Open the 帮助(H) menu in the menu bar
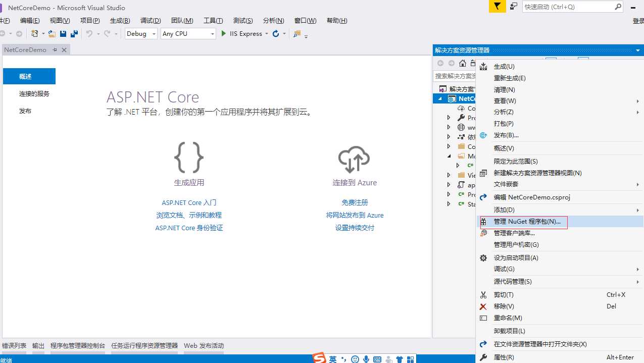This screenshot has height=363, width=644. coord(337,21)
